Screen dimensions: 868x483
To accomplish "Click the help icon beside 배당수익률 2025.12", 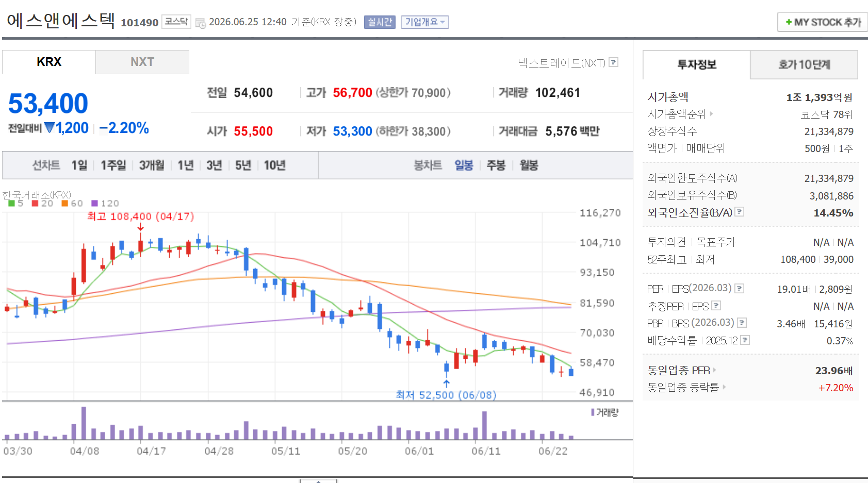I will [745, 340].
